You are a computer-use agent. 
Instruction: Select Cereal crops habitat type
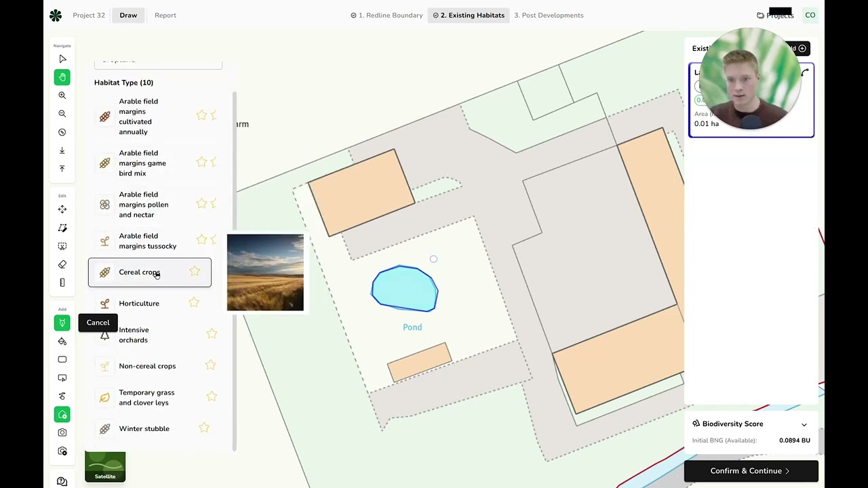(x=149, y=272)
